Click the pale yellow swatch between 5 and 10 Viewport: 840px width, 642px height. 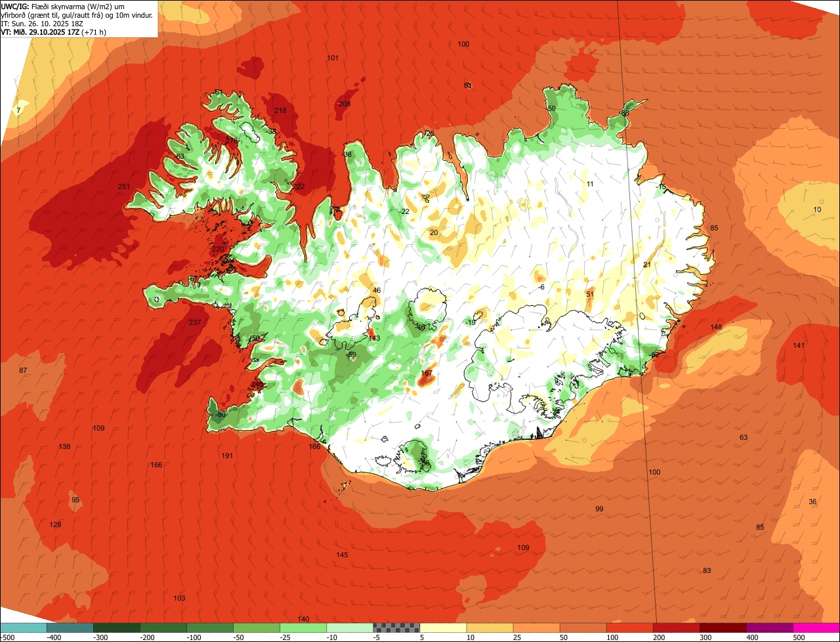point(443,628)
